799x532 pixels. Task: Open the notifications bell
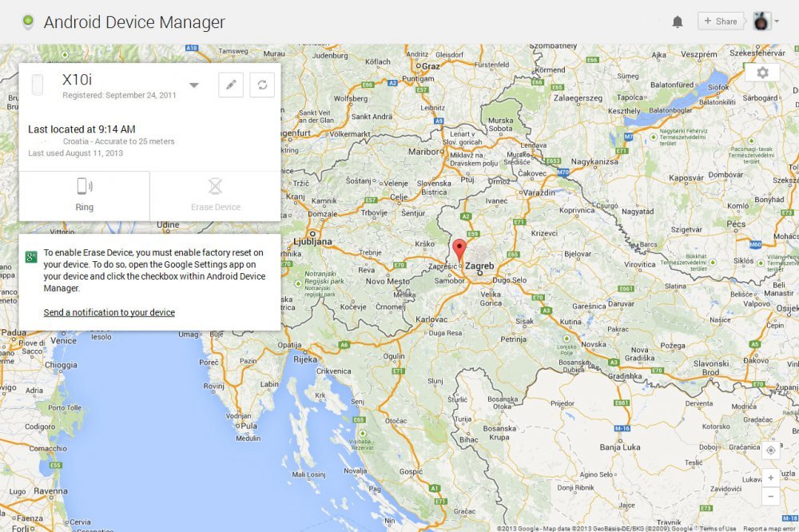tap(678, 22)
